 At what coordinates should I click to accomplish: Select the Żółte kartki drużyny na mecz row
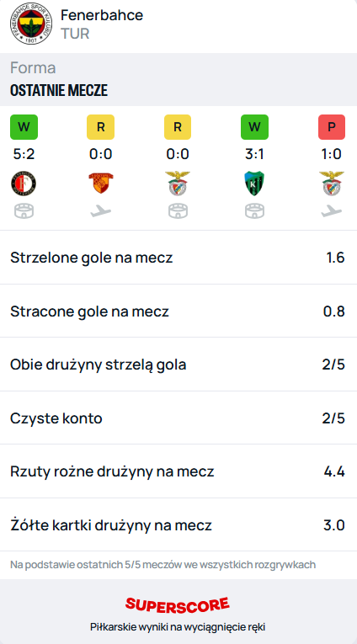tap(178, 525)
